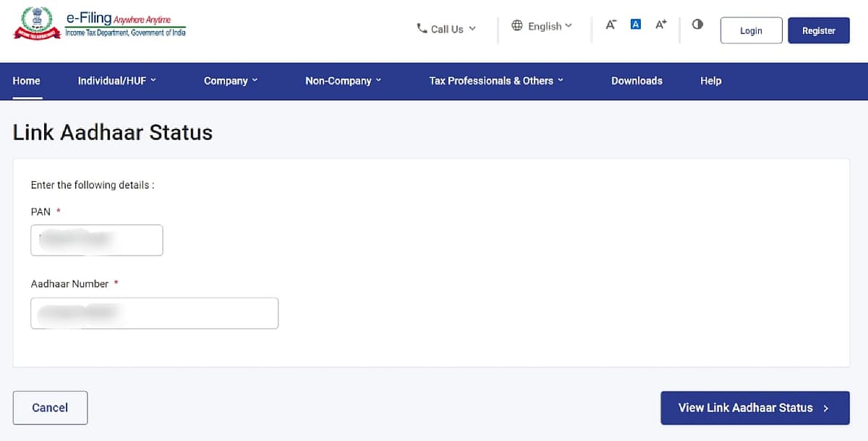Reset to default font size icon
The height and width of the screenshot is (441, 868).
[x=636, y=25]
